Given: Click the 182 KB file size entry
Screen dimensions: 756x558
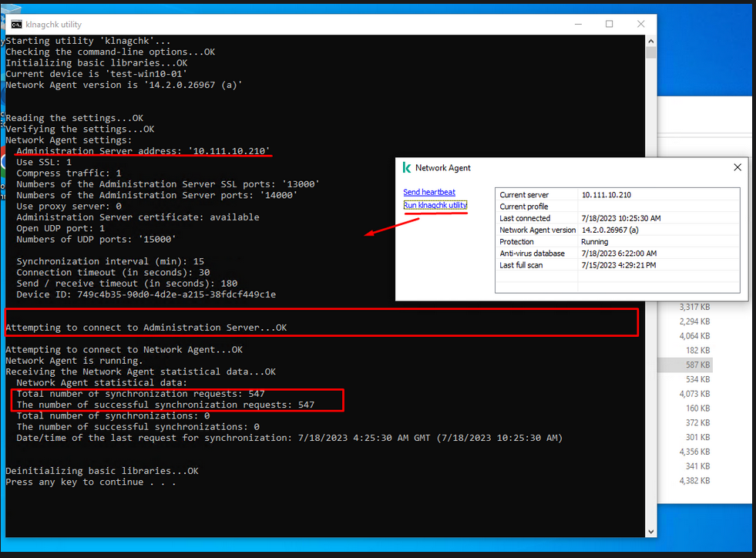Looking at the screenshot, I should (697, 351).
